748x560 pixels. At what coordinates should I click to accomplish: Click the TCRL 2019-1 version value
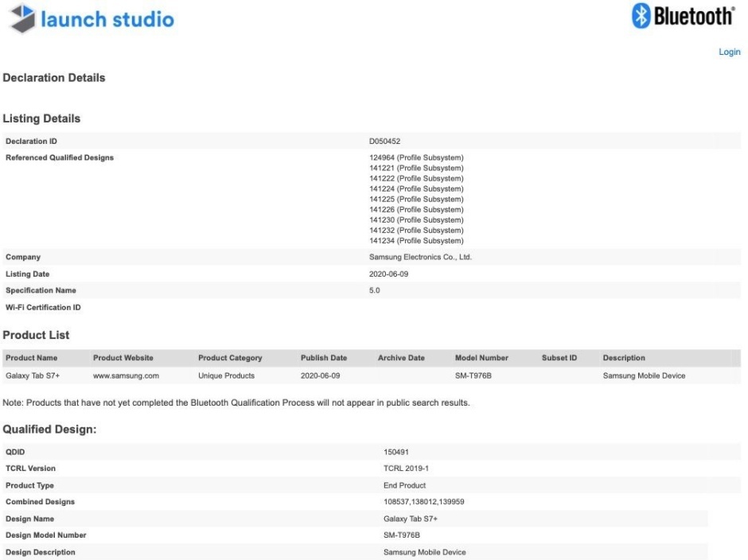pos(406,469)
